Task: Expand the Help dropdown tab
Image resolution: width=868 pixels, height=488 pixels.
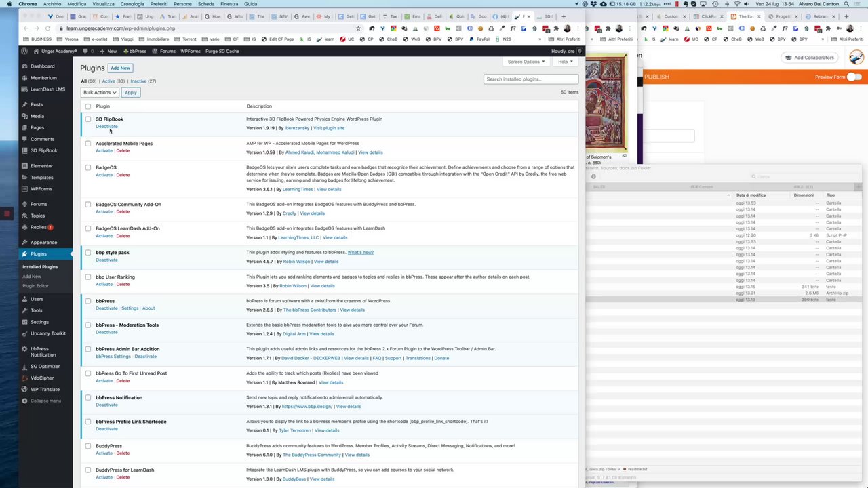Action: 565,62
